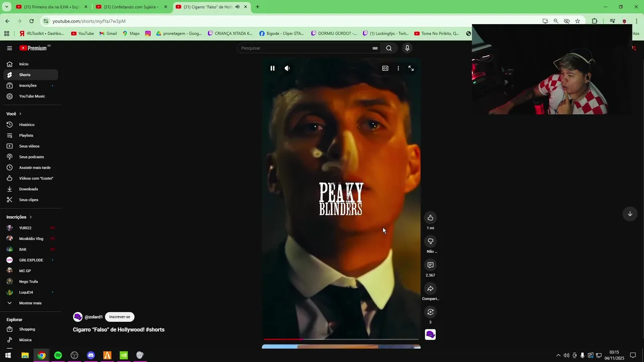Go to YouTube Premium home logo
The image size is (644, 362).
point(34,48)
